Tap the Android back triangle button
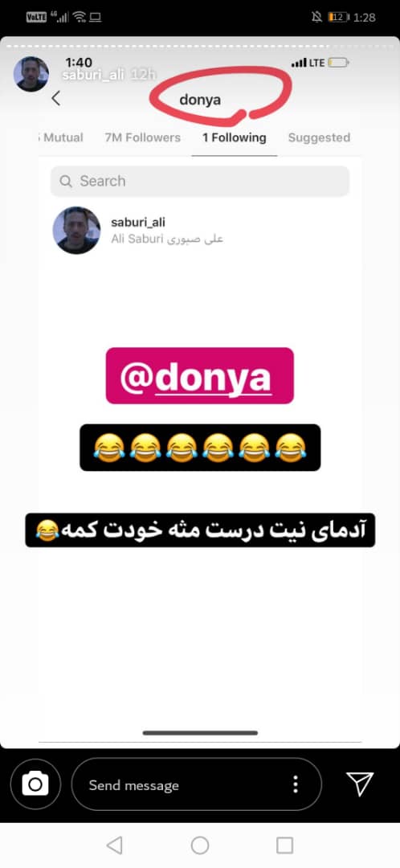Viewport: 400px width, 868px height. [x=114, y=845]
